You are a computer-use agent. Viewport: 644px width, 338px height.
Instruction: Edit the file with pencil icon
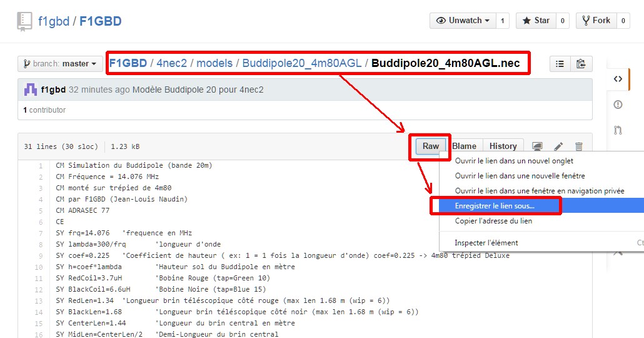pyautogui.click(x=558, y=146)
